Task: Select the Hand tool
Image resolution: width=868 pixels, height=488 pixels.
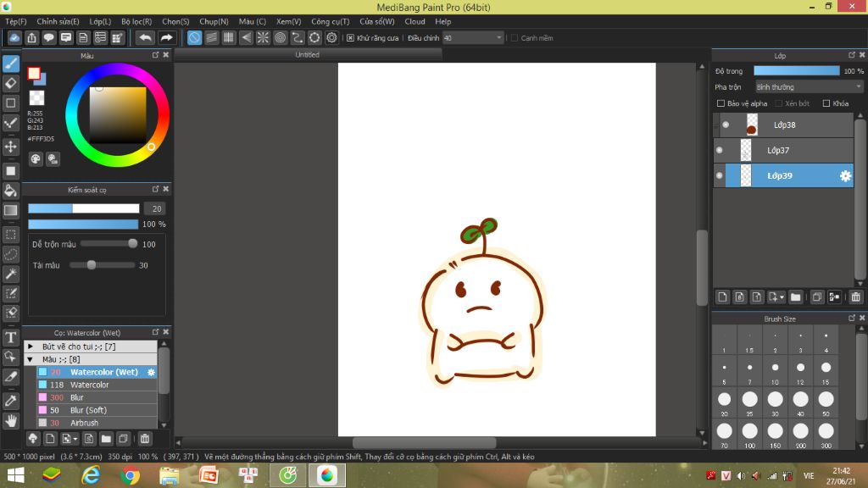Action: tap(10, 421)
